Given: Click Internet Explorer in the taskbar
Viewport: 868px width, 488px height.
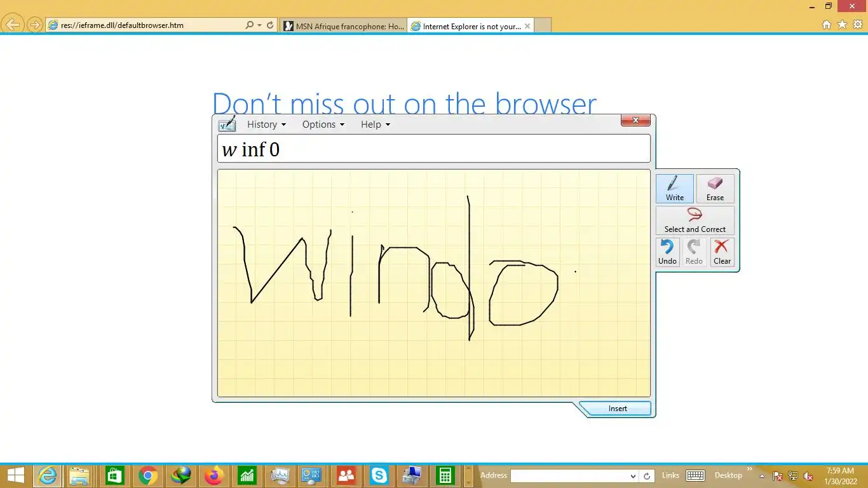Looking at the screenshot, I should pyautogui.click(x=48, y=475).
